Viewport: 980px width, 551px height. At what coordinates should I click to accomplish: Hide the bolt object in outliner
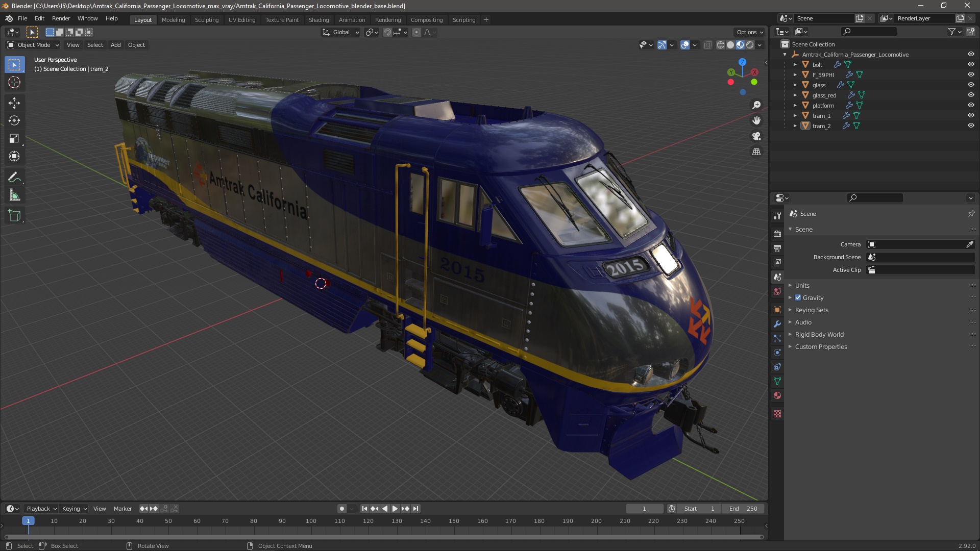tap(971, 64)
